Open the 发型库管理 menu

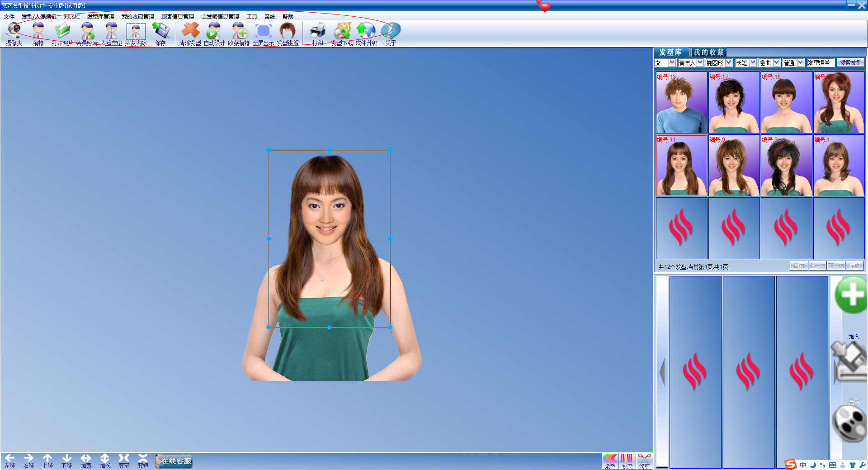click(101, 16)
